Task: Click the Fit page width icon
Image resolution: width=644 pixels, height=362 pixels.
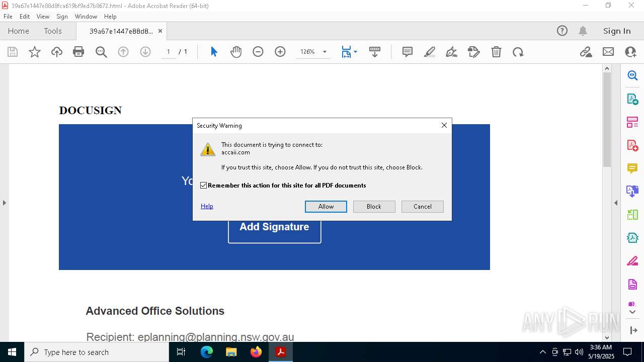Action: coord(346,52)
